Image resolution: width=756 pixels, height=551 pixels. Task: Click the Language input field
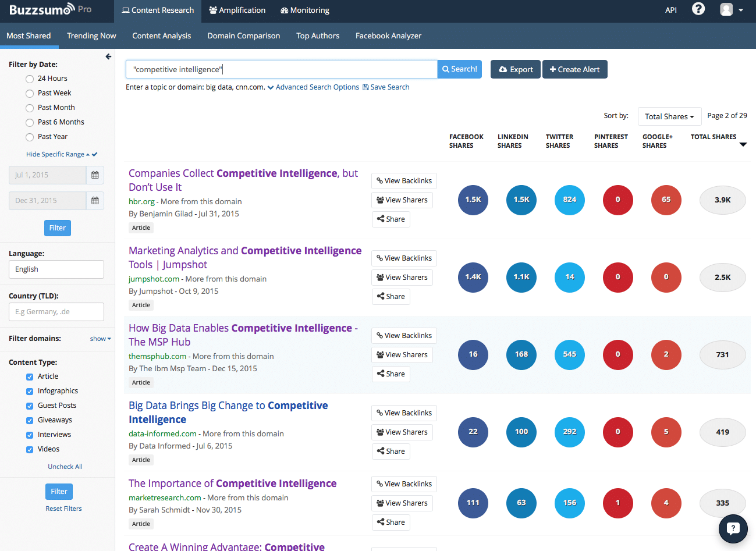tap(56, 269)
